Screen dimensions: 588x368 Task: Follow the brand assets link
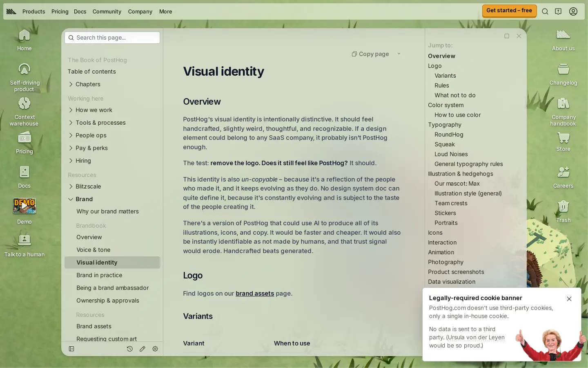coord(255,294)
